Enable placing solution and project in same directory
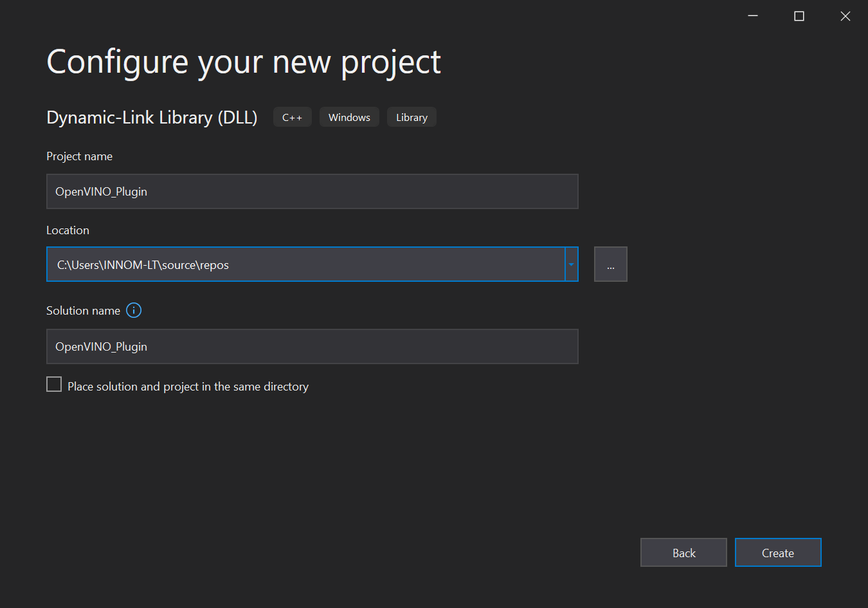This screenshot has height=608, width=868. click(54, 385)
